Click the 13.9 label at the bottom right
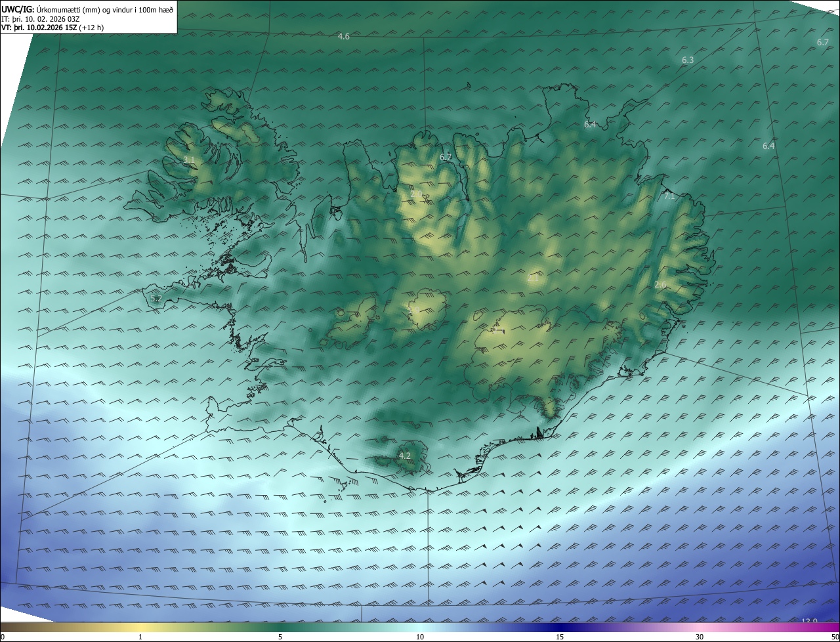 [810, 621]
